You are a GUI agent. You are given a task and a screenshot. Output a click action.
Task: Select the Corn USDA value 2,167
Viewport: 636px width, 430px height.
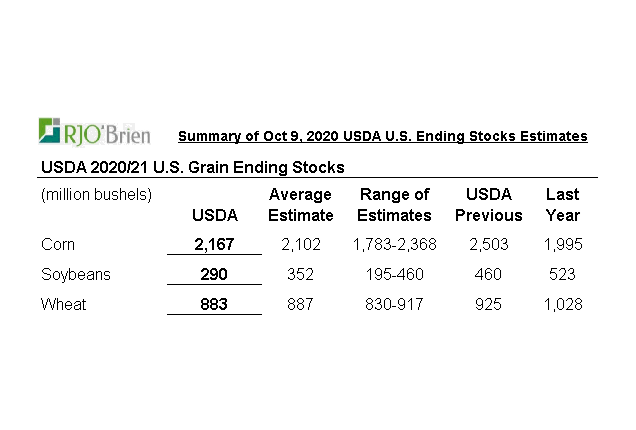tap(214, 244)
